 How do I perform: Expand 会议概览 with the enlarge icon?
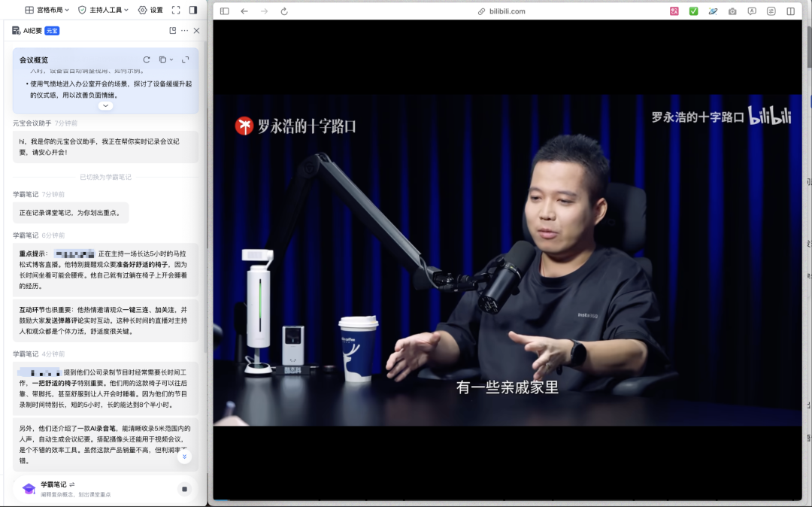click(186, 59)
